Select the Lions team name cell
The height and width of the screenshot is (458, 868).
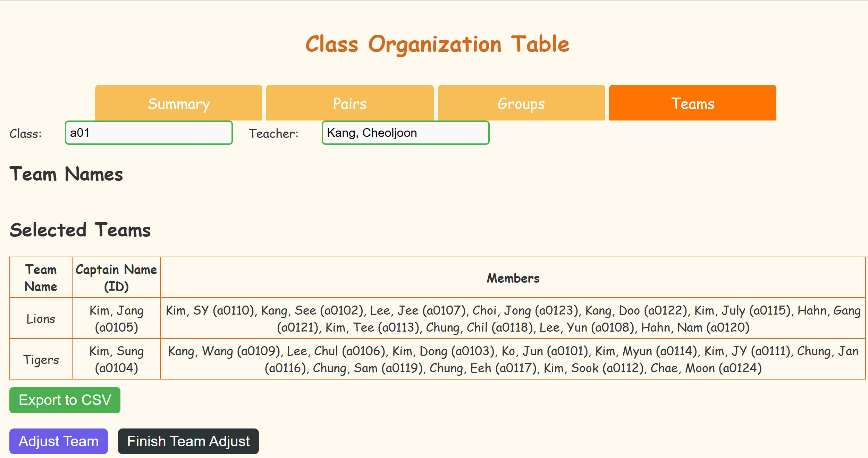click(41, 318)
